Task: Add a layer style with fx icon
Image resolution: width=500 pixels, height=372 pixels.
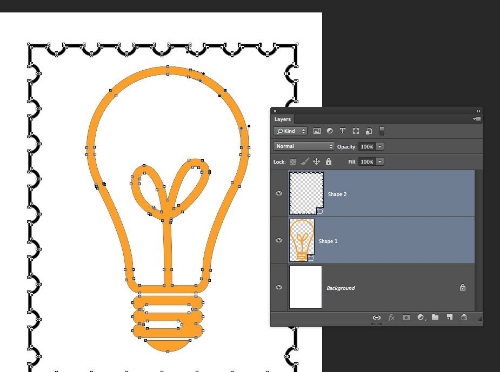Action: pos(391,318)
